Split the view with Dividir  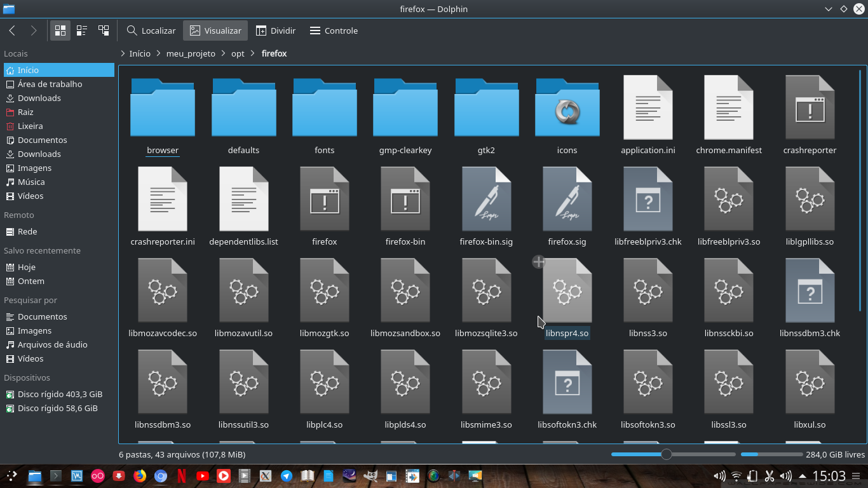(276, 30)
